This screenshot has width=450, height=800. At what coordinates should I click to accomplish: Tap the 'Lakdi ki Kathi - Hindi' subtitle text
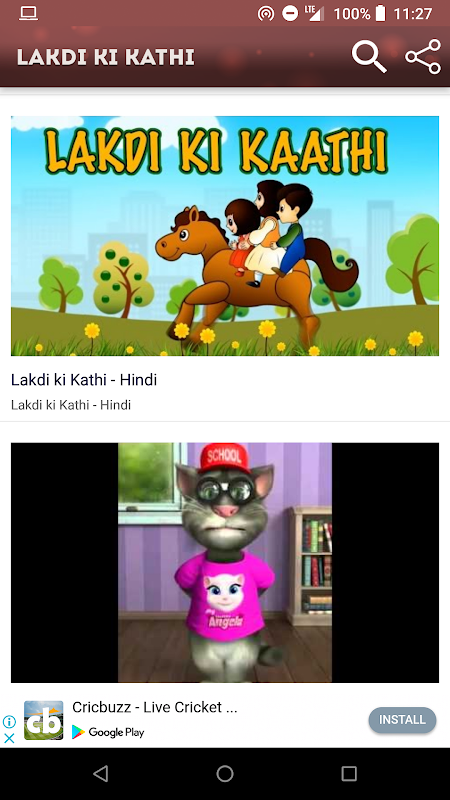pos(71,405)
